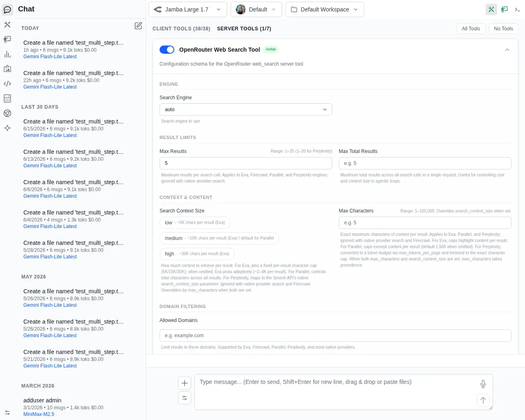The image size is (525, 420).
Task: Open the Search Engine auto dropdown
Action: tap(246, 110)
